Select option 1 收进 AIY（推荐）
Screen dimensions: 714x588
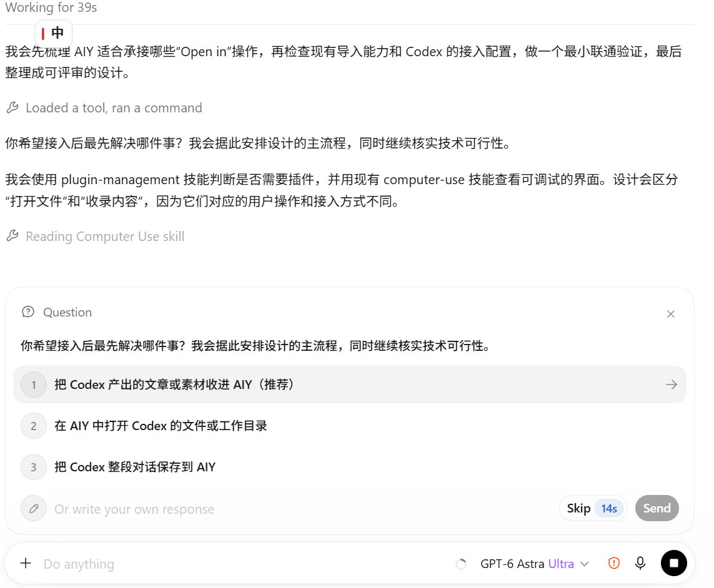pyautogui.click(x=350, y=385)
